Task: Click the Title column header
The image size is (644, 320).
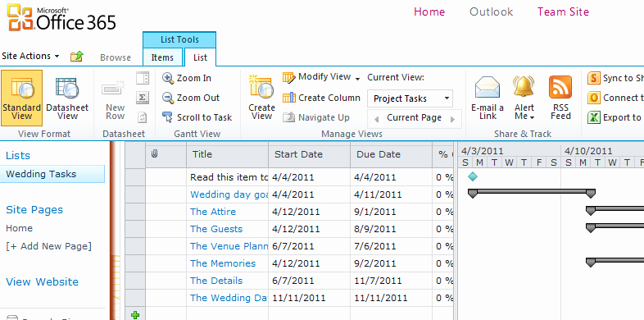Action: tap(227, 154)
